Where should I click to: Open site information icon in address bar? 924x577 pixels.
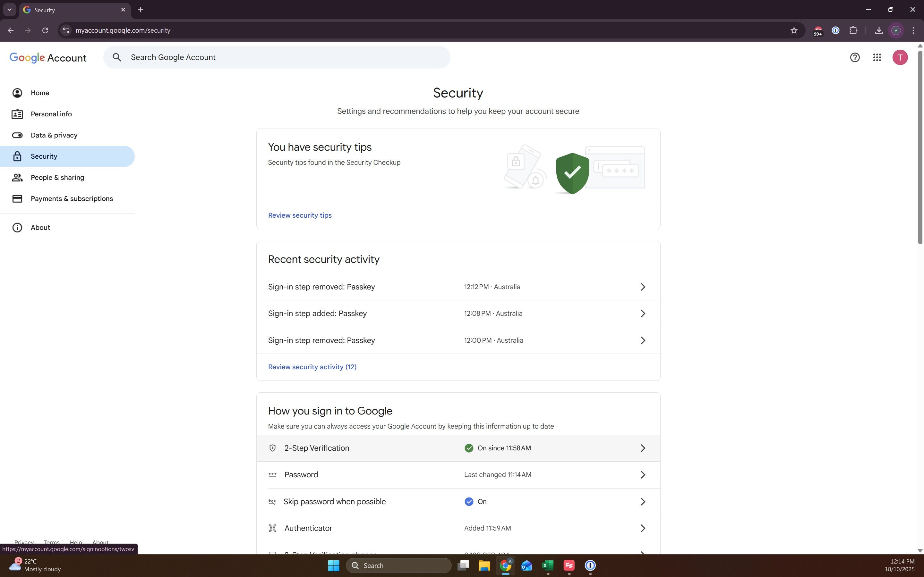[66, 30]
